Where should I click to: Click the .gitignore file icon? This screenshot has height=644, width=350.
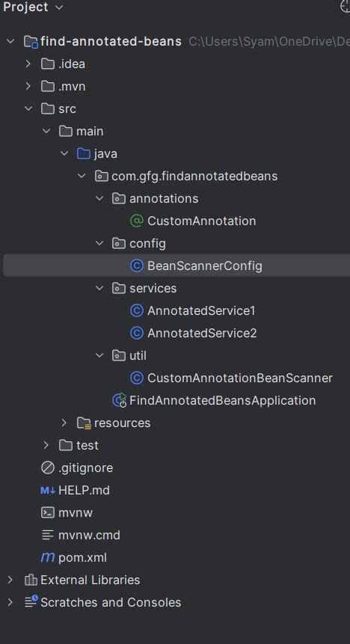coord(48,467)
